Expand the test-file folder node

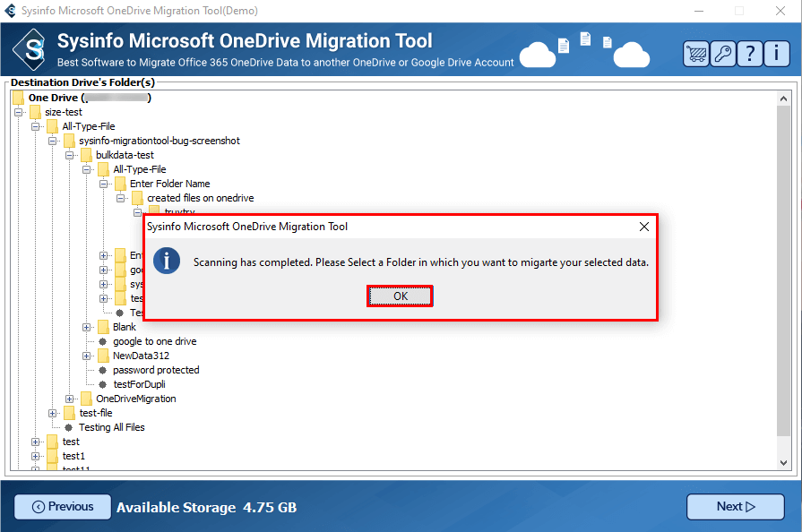click(53, 413)
